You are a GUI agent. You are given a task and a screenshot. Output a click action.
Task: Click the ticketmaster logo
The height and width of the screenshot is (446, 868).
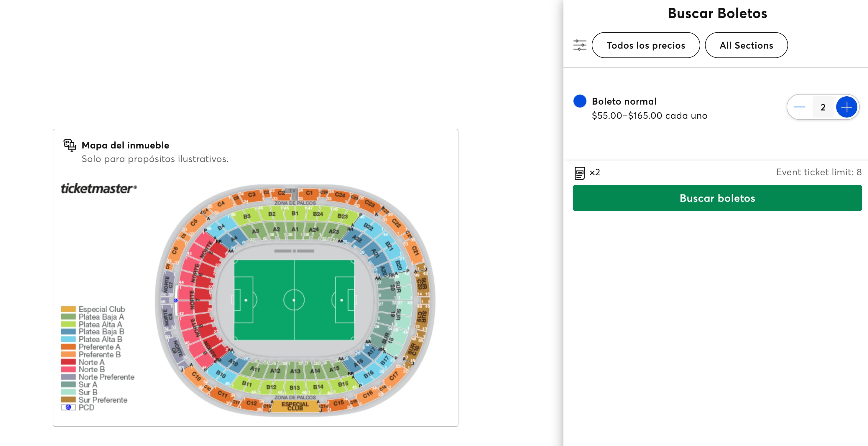pyautogui.click(x=99, y=189)
